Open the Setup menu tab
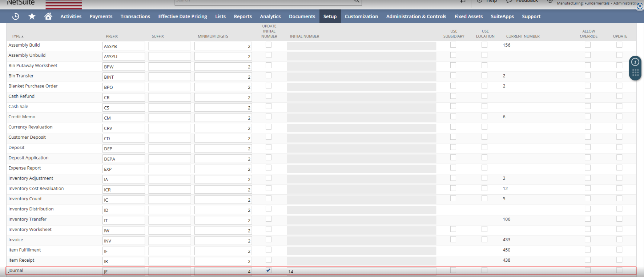The width and height of the screenshot is (644, 277). point(330,16)
